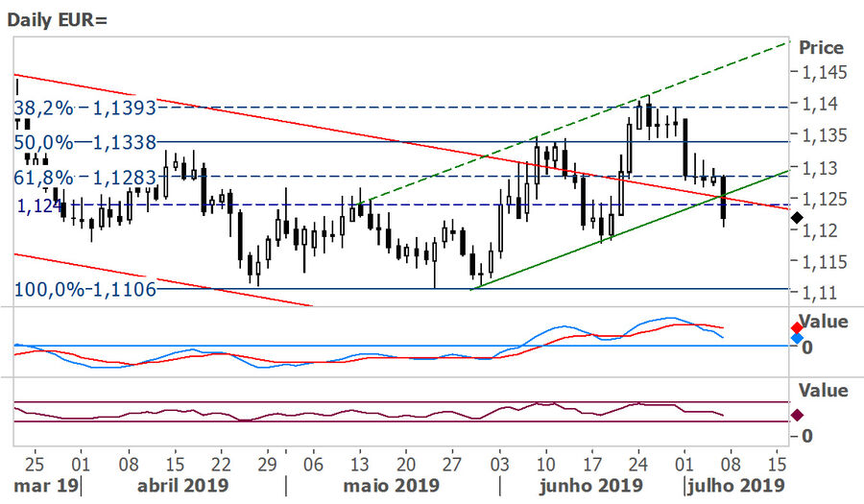Viewport: 864px width, 504px height.
Task: Select the 61,8% Fibonacci level label
Action: tap(84, 177)
